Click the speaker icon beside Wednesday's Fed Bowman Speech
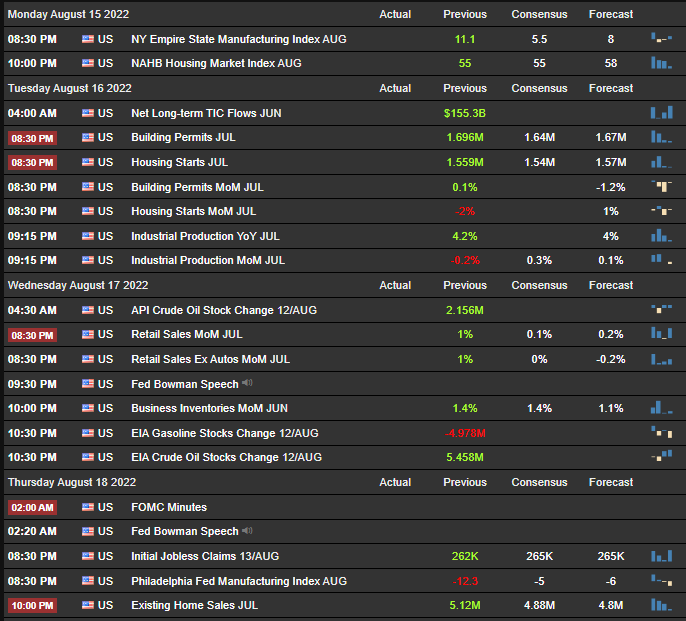686x621 pixels. [x=248, y=383]
